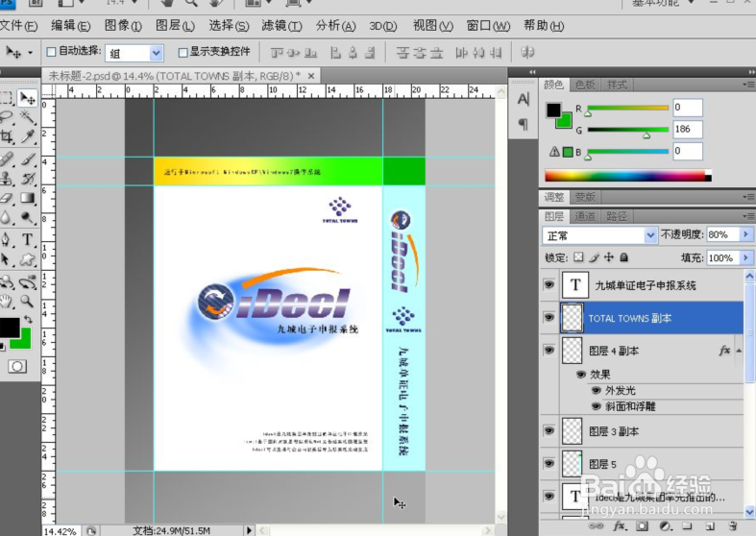
Task: Open the 图像(I) menu
Action: (x=123, y=26)
